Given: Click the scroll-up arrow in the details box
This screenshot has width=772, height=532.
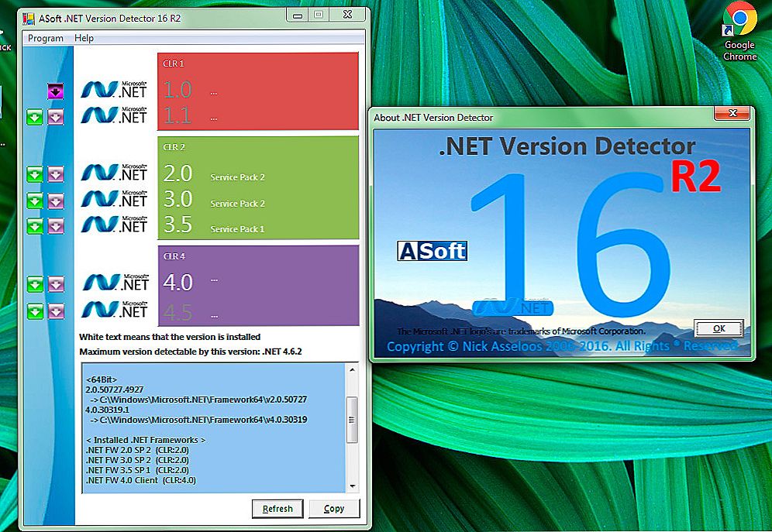Looking at the screenshot, I should [x=353, y=369].
